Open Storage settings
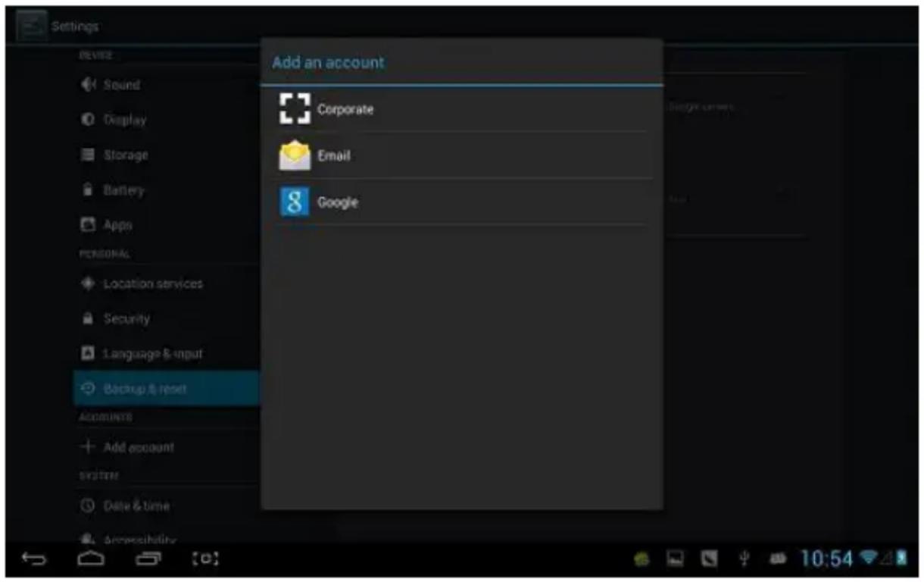The width and height of the screenshot is (924, 582). coord(167,155)
